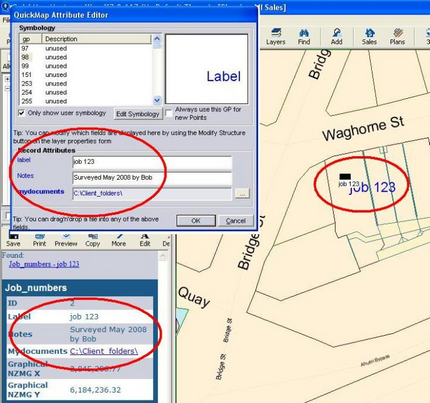Click browse button next to mydocuments field
Image resolution: width=430 pixels, height=403 pixels.
tap(242, 193)
